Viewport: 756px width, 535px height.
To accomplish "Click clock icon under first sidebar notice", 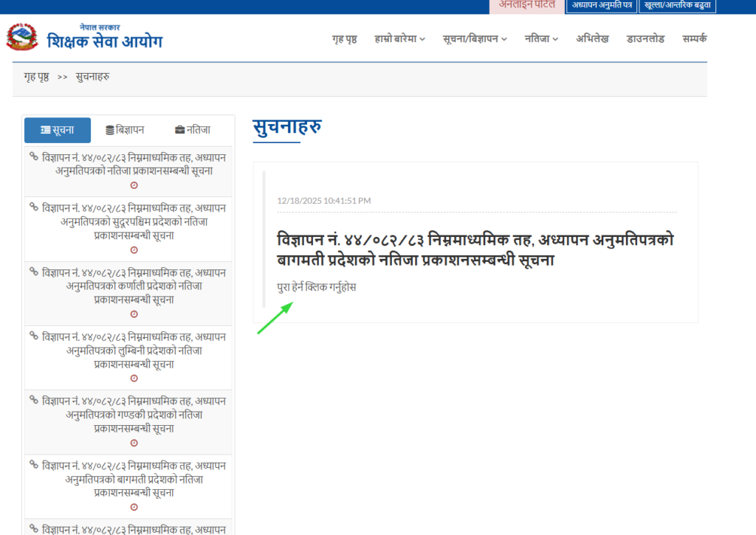I will tap(134, 185).
